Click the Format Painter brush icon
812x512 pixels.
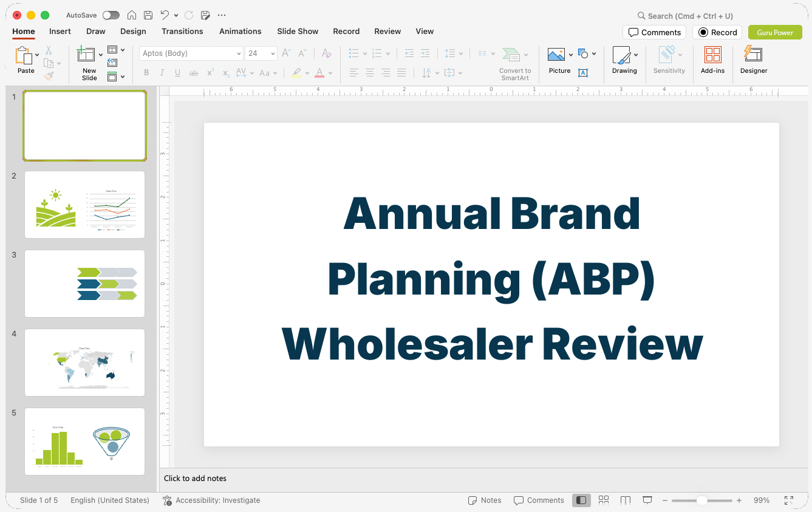pyautogui.click(x=49, y=76)
